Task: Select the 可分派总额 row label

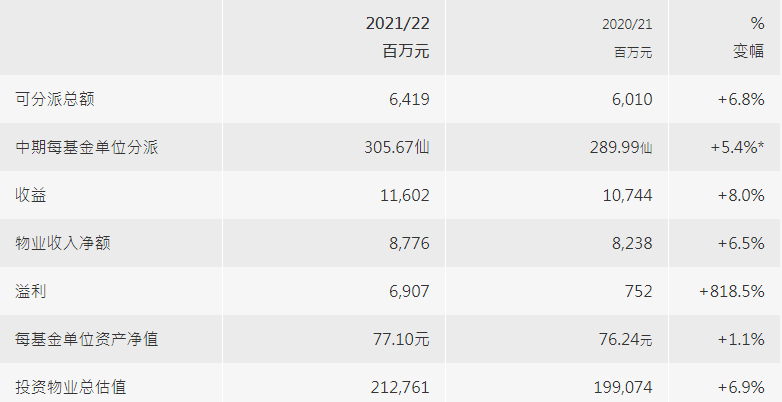Action: (55, 99)
